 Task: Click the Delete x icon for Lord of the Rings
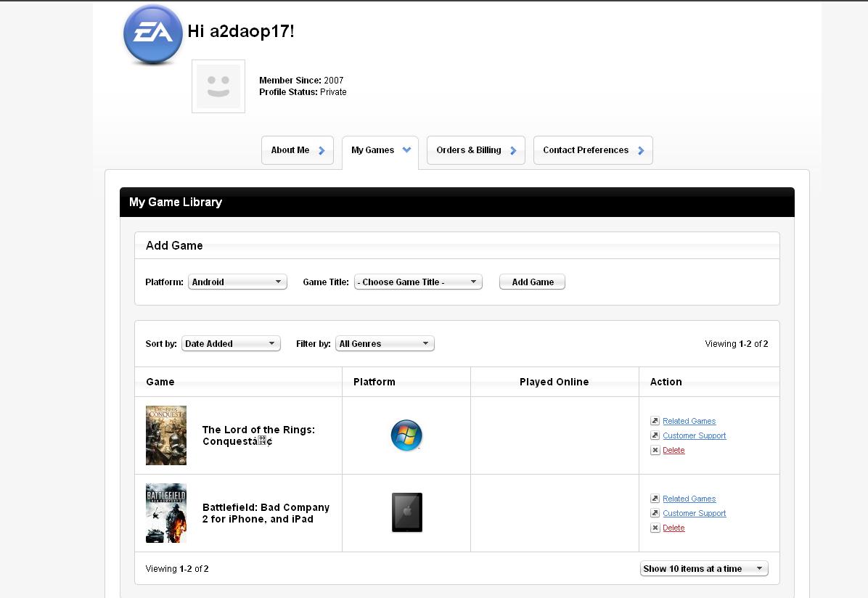[x=655, y=450]
